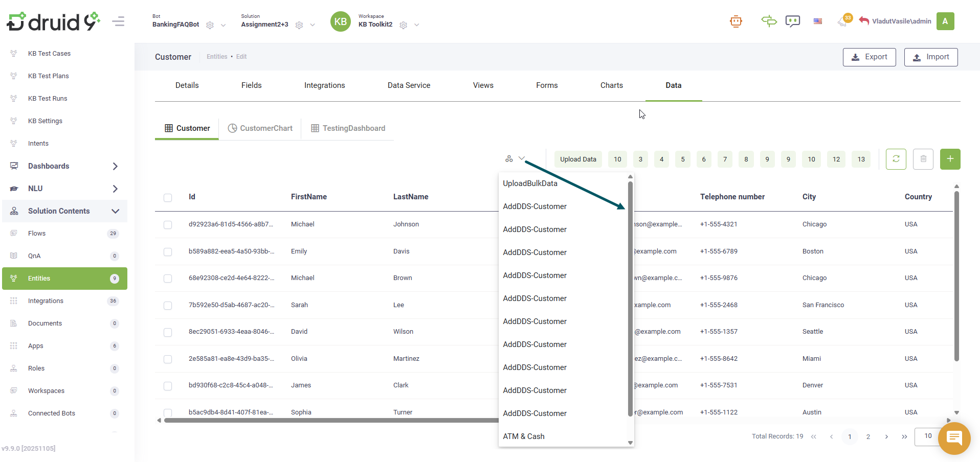
Task: Click the delete trash icon in toolbar
Action: [923, 159]
